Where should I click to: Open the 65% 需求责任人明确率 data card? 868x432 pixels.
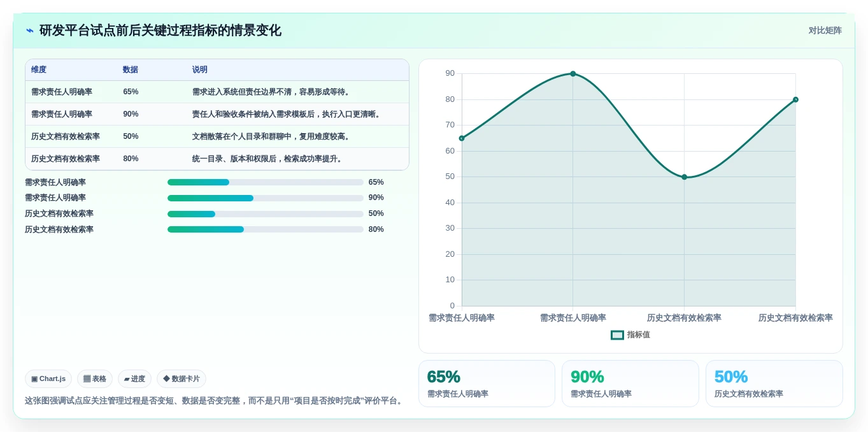click(x=487, y=384)
